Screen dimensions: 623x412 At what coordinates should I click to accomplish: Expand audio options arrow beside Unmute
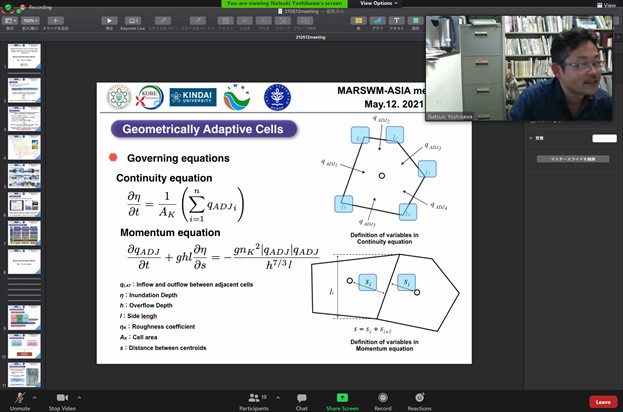tap(36, 395)
